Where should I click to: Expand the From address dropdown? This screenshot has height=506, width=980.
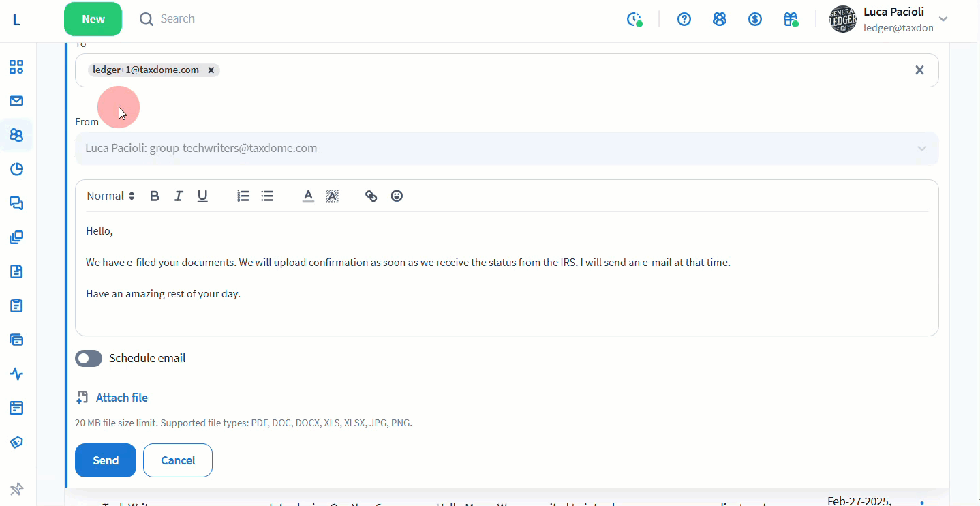(921, 149)
